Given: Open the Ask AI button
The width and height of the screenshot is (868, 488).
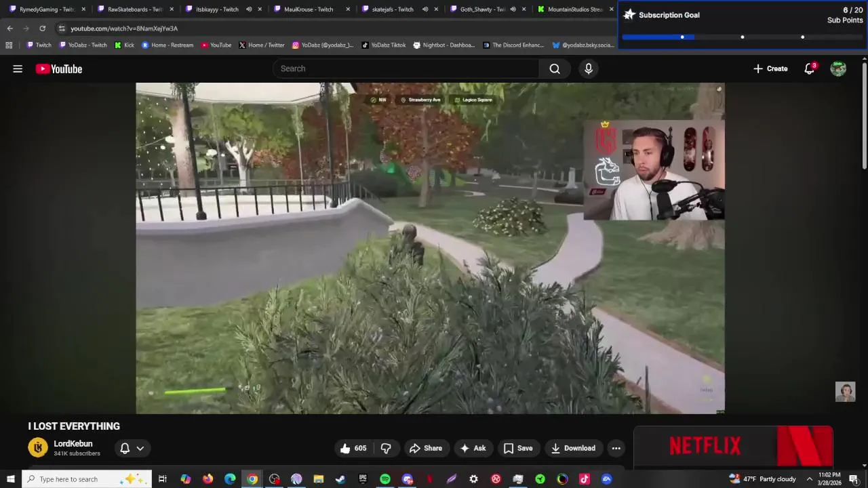Looking at the screenshot, I should (x=473, y=448).
